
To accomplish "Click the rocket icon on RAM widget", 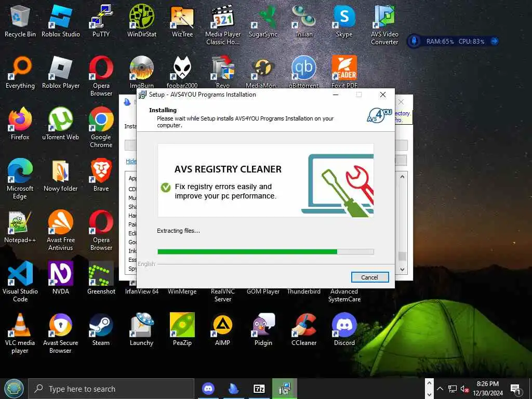I will [x=414, y=42].
